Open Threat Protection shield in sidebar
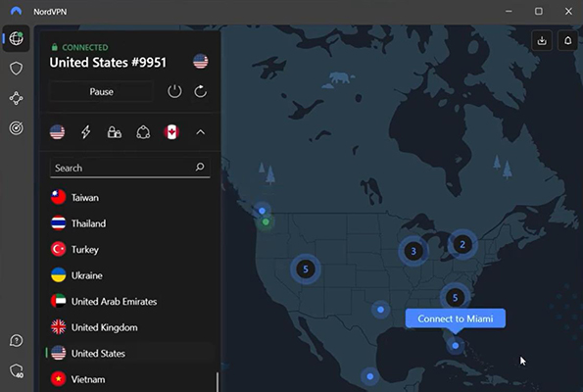Screen dimensions: 583x392 tap(16, 69)
